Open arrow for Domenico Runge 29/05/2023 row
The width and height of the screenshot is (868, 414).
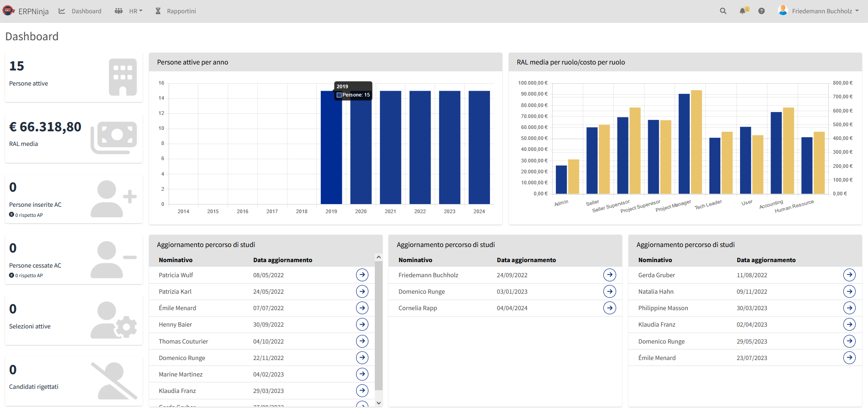click(x=849, y=341)
